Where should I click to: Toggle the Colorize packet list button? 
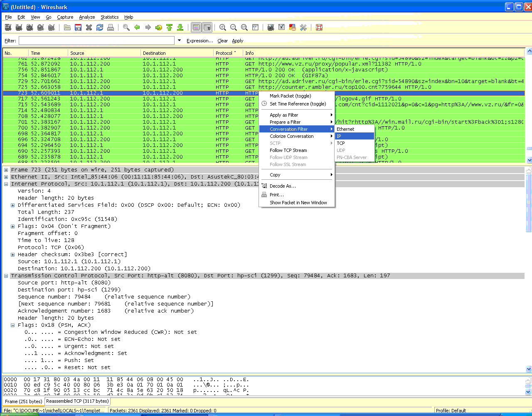click(x=196, y=27)
